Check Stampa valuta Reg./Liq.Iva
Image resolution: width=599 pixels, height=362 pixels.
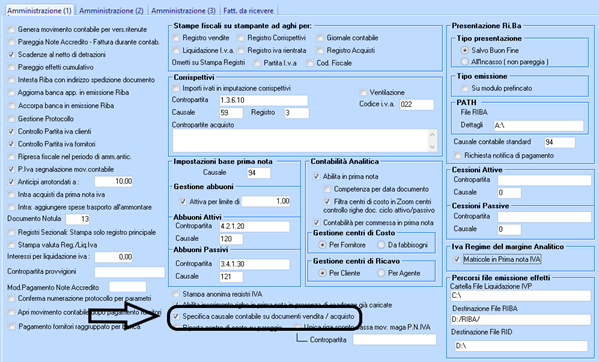pos(11,245)
